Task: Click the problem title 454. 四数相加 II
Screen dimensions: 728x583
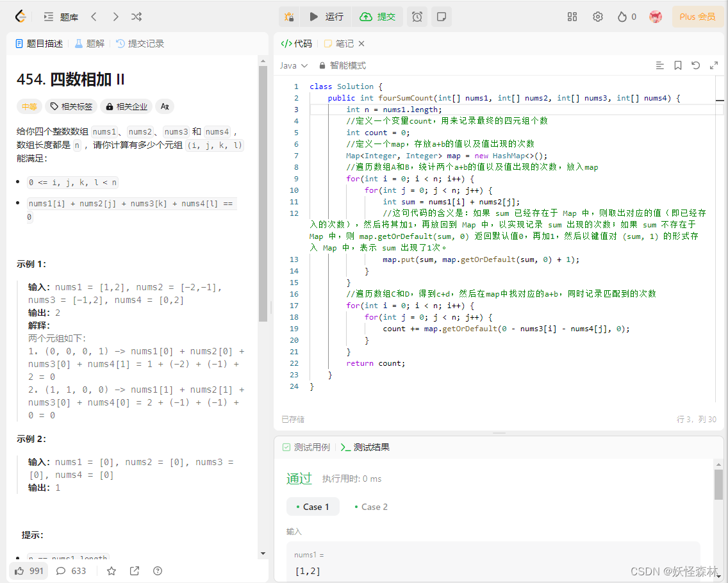Action: pos(70,79)
